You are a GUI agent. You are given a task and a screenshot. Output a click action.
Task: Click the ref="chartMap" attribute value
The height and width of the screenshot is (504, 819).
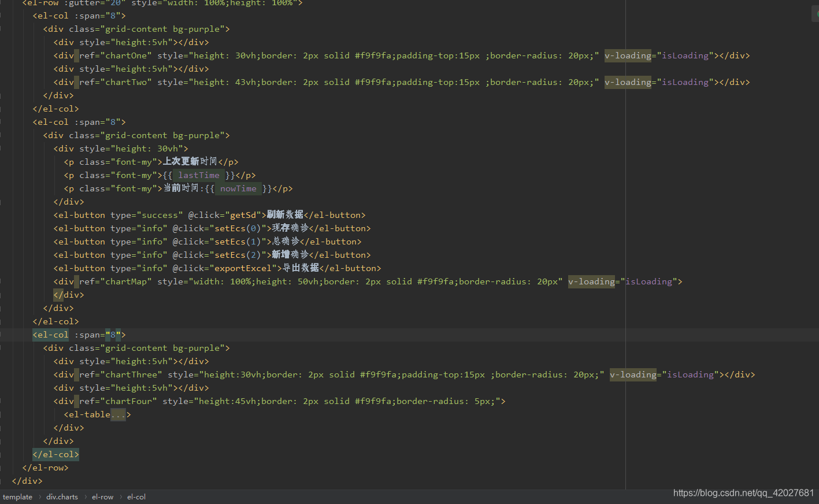pyautogui.click(x=128, y=281)
